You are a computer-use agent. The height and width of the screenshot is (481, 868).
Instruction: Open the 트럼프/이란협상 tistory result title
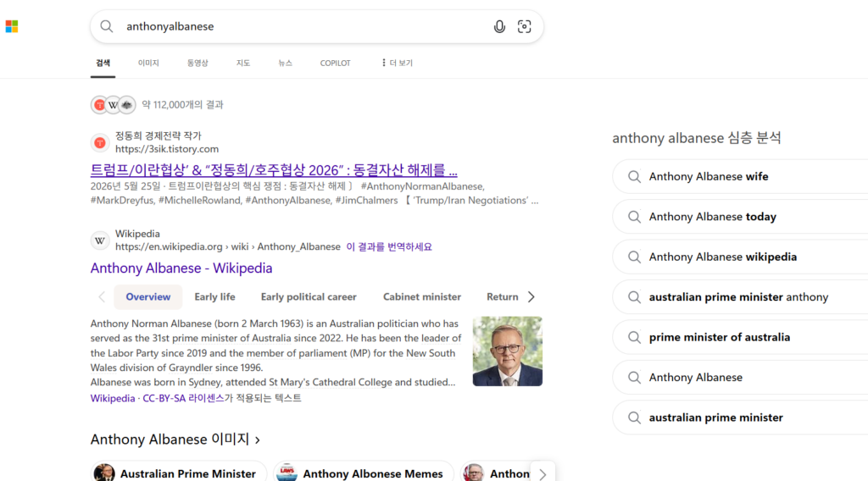pos(274,169)
